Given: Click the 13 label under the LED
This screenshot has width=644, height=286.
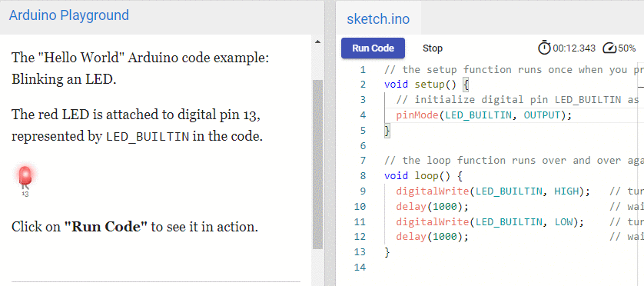Looking at the screenshot, I should pos(25,195).
